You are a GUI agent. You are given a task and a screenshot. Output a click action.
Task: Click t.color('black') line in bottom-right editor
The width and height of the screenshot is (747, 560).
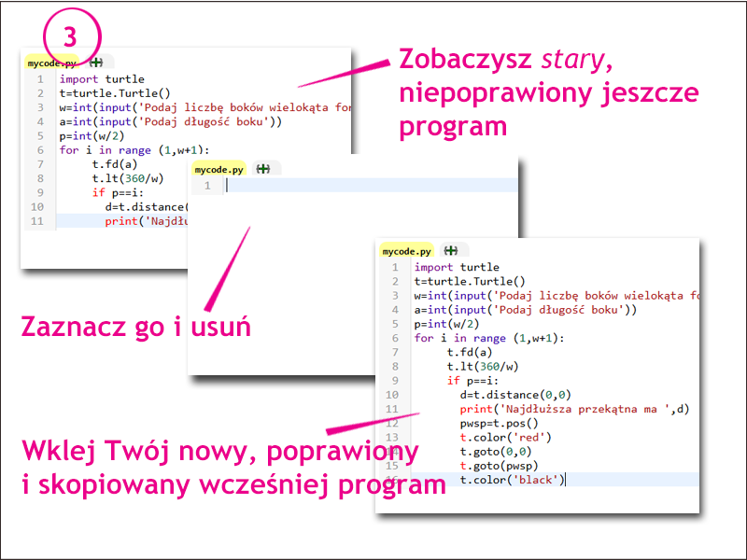pos(512,480)
